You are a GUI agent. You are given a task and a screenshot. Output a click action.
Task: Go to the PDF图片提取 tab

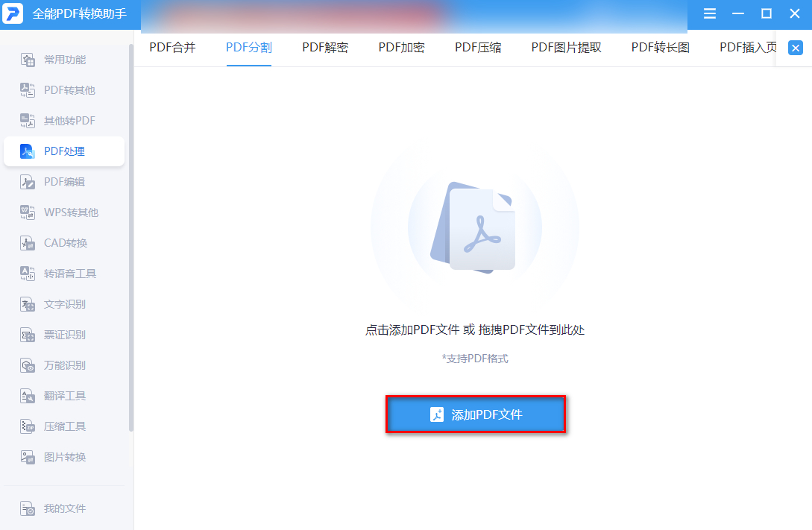click(x=566, y=48)
